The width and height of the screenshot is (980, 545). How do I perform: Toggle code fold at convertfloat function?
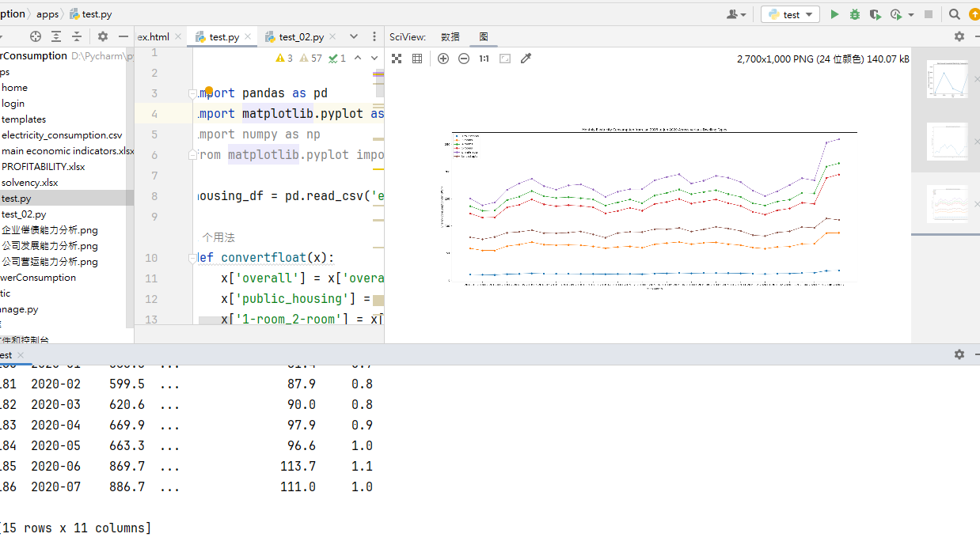(x=192, y=258)
